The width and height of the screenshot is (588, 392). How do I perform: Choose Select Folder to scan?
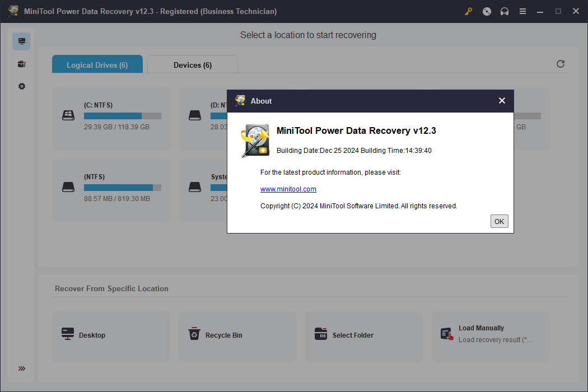pyautogui.click(x=364, y=337)
